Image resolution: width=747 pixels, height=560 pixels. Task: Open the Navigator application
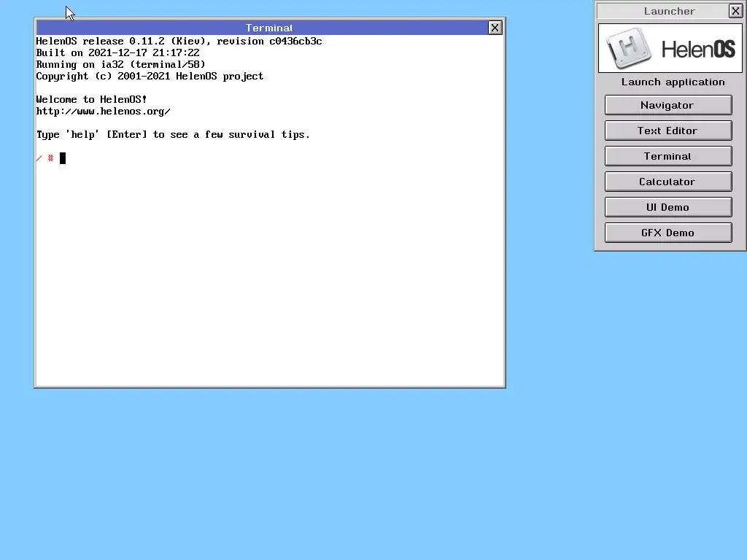point(668,105)
